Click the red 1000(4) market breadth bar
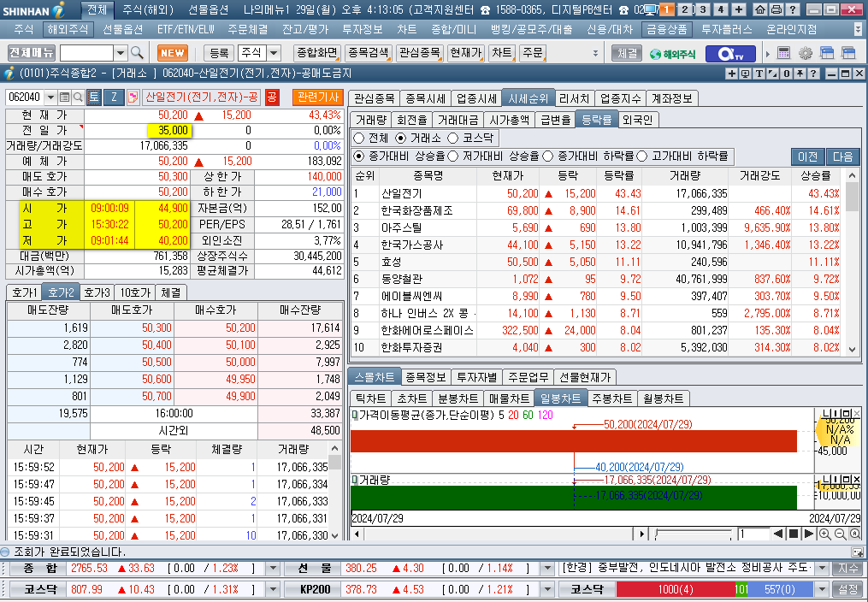The image size is (868, 602). (676, 589)
